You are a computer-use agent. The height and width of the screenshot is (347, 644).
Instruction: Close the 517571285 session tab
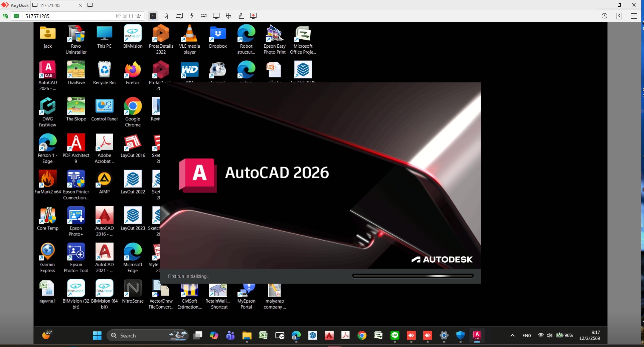pos(80,5)
